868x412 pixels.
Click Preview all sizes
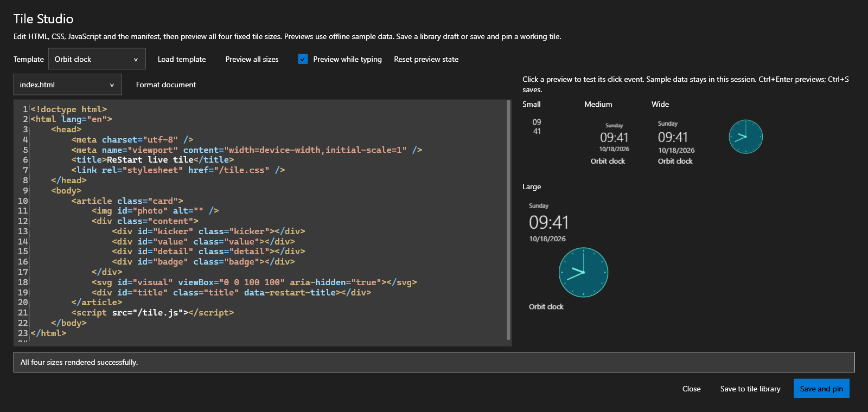[x=252, y=59]
